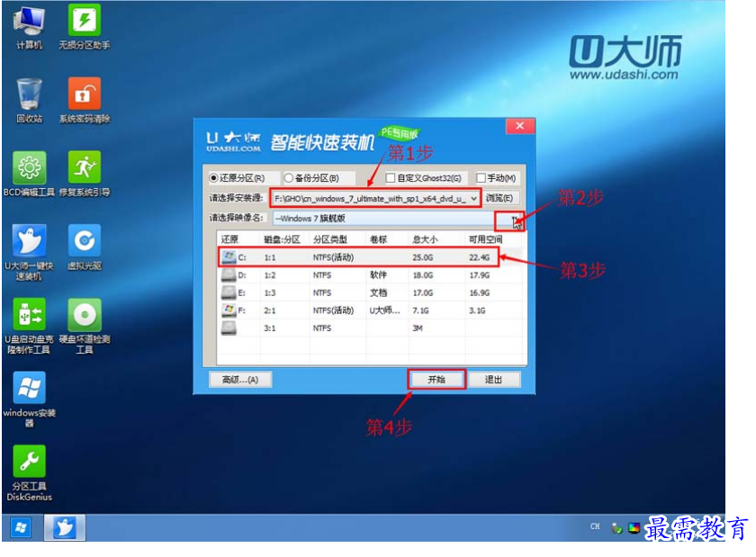The width and height of the screenshot is (756, 557).
Task: Click the E: drive disk icon
Action: [x=229, y=292]
